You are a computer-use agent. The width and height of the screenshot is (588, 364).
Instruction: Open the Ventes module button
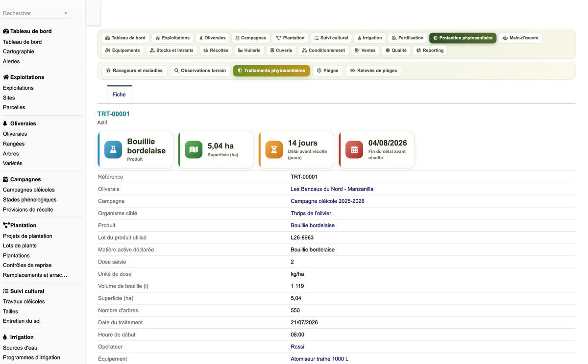pos(365,50)
